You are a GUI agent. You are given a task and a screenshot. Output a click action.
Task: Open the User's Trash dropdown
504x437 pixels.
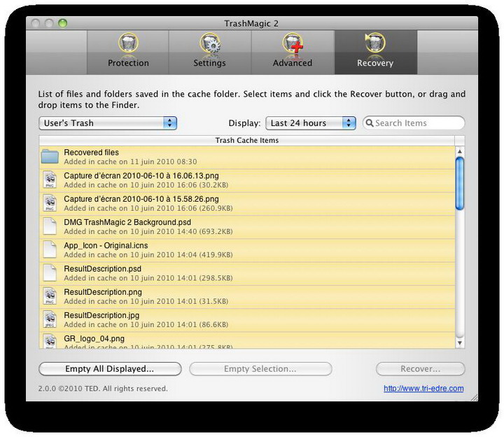pyautogui.click(x=108, y=123)
